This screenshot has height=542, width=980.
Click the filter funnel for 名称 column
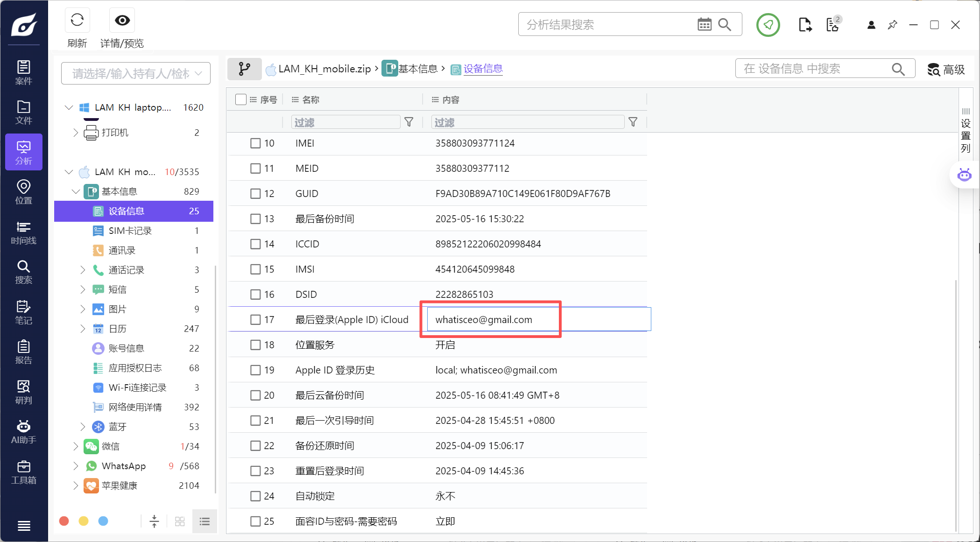coord(409,122)
